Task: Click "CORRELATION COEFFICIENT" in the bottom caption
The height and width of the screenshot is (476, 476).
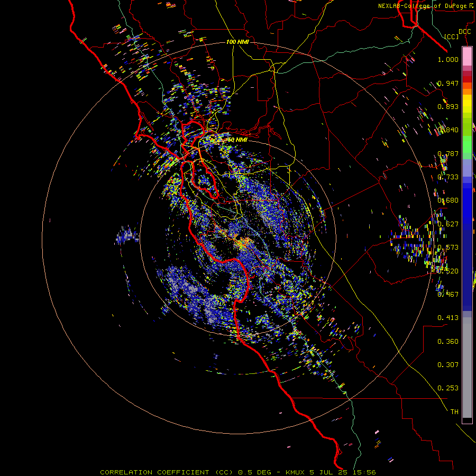Action: pyautogui.click(x=154, y=472)
